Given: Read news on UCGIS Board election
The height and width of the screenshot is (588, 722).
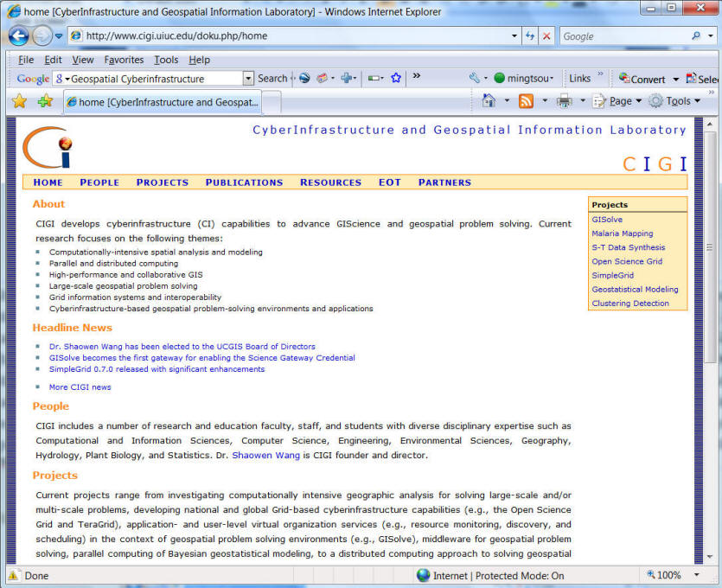Looking at the screenshot, I should (182, 346).
